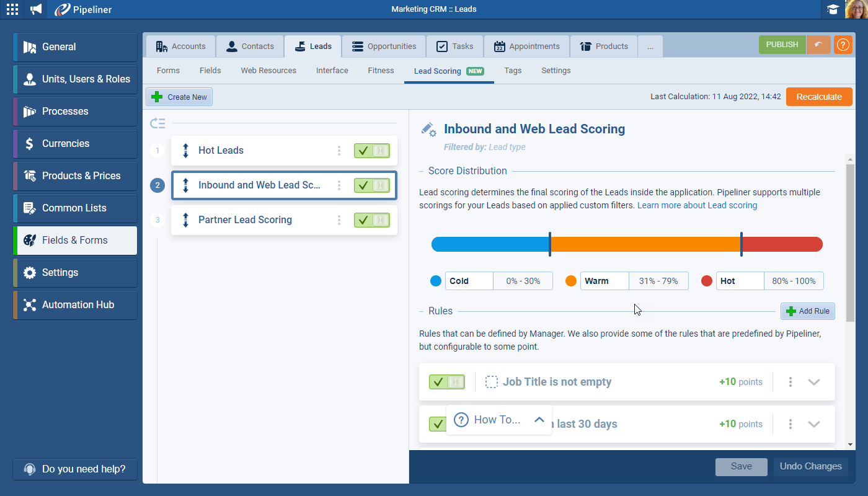Image resolution: width=868 pixels, height=496 pixels.
Task: Open the Fitness sub-tab
Action: [x=381, y=71]
